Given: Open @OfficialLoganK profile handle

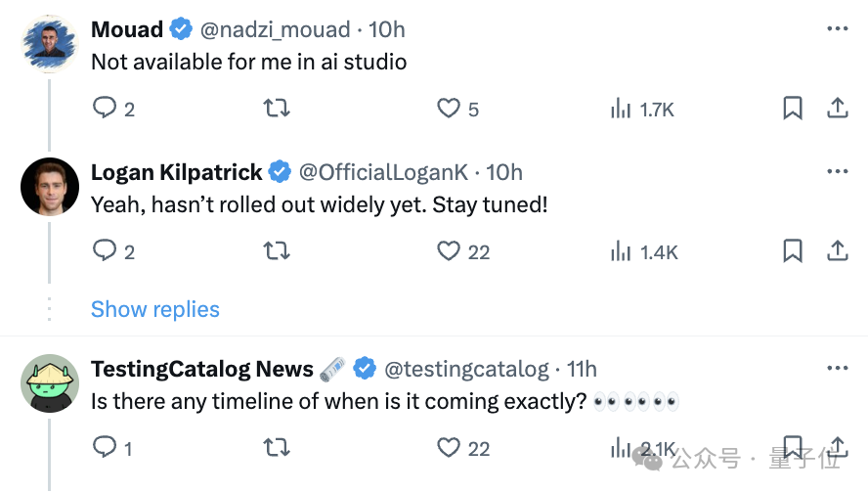Looking at the screenshot, I should pos(383,172).
